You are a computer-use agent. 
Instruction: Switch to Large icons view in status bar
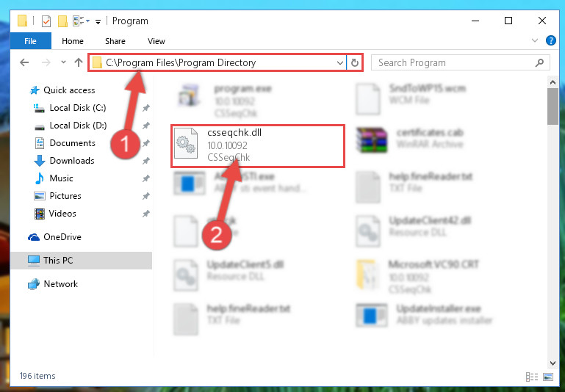547,377
